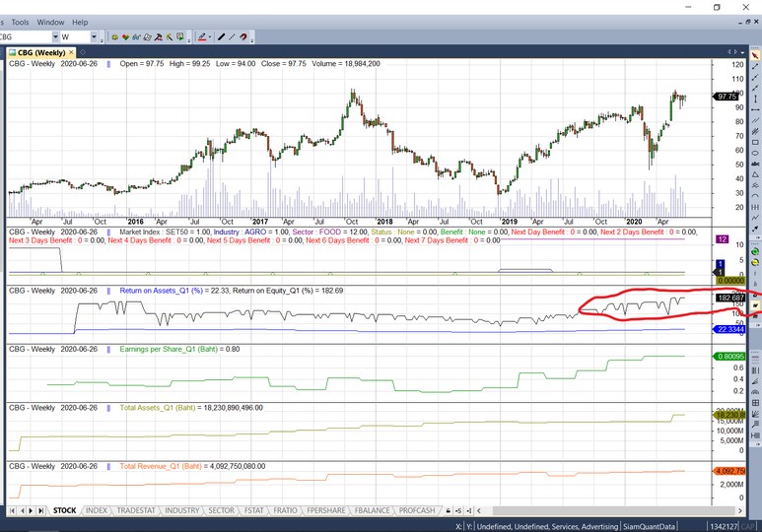
Task: Click the red heart favorites icon
Action: 127,37
